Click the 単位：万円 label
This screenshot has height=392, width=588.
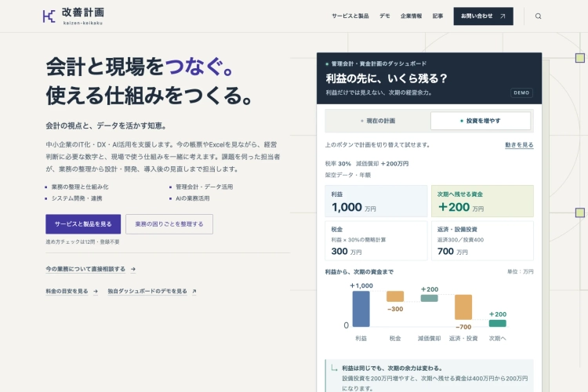[x=520, y=271]
